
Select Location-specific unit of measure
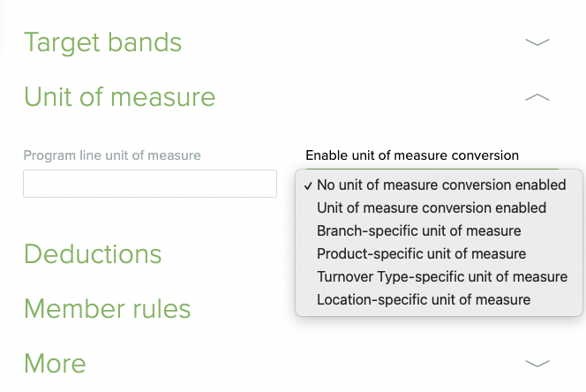(x=424, y=300)
